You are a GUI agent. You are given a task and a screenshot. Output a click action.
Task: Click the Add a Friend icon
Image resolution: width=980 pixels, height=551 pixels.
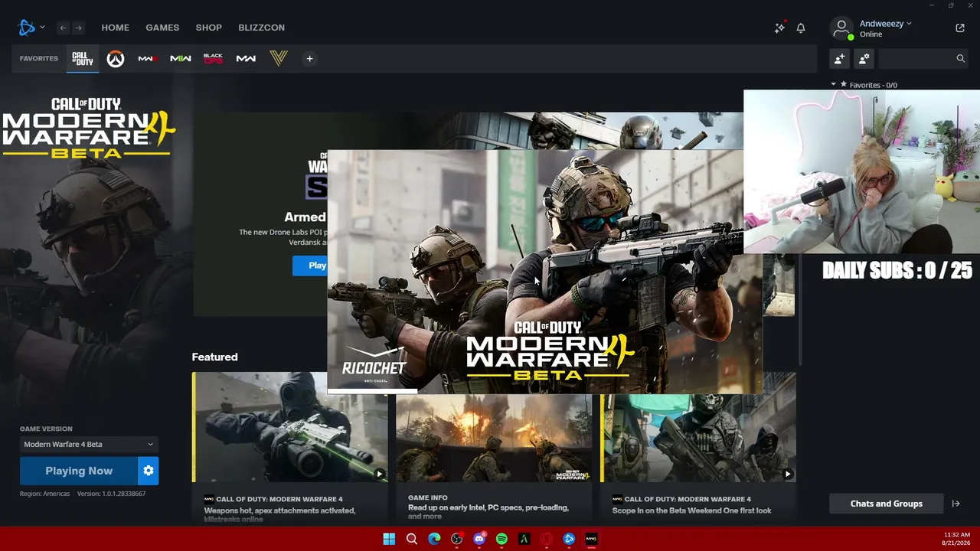click(839, 59)
